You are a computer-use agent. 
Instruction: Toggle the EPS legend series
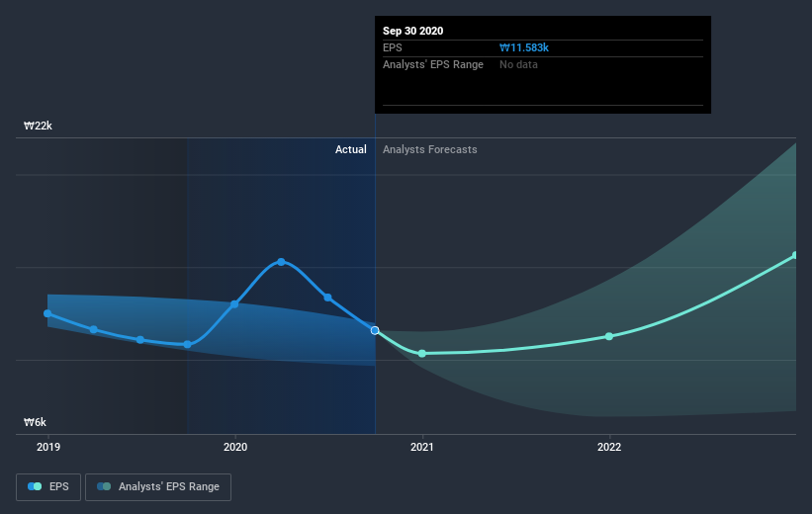click(x=48, y=486)
